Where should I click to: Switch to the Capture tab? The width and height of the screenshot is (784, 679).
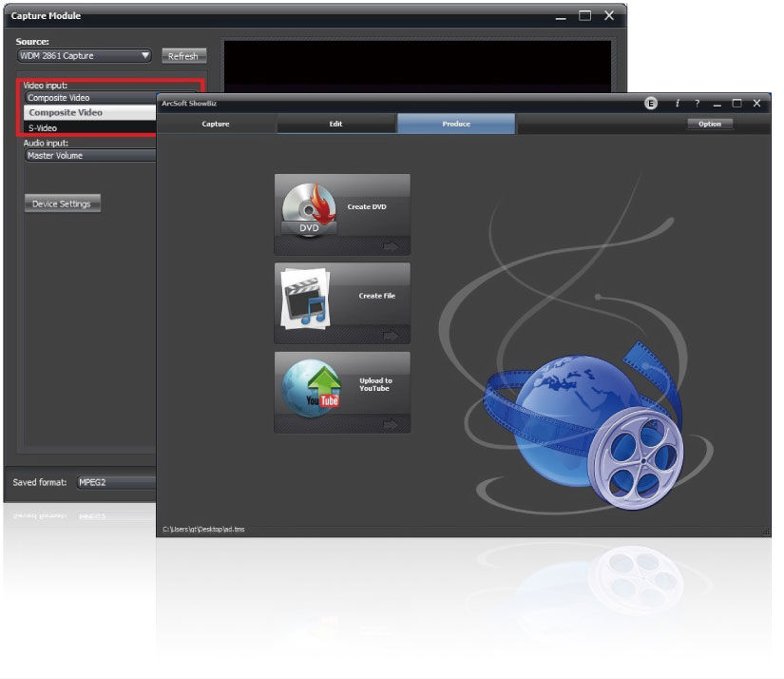coord(216,124)
